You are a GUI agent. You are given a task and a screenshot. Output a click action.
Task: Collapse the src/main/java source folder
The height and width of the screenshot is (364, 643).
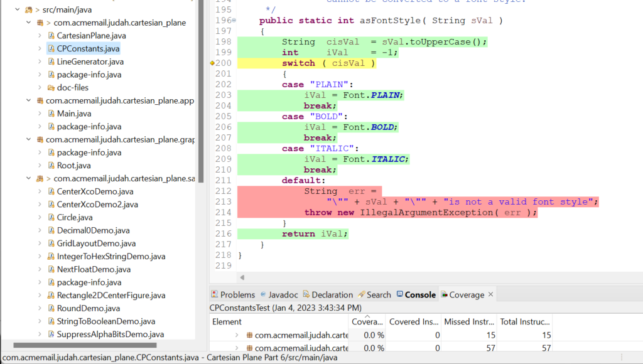point(16,10)
